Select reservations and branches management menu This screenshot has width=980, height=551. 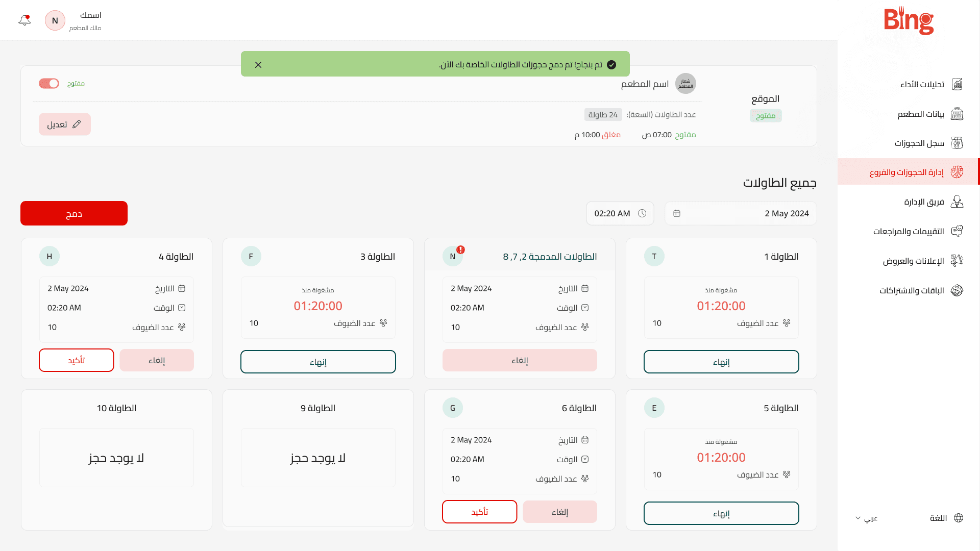[906, 172]
